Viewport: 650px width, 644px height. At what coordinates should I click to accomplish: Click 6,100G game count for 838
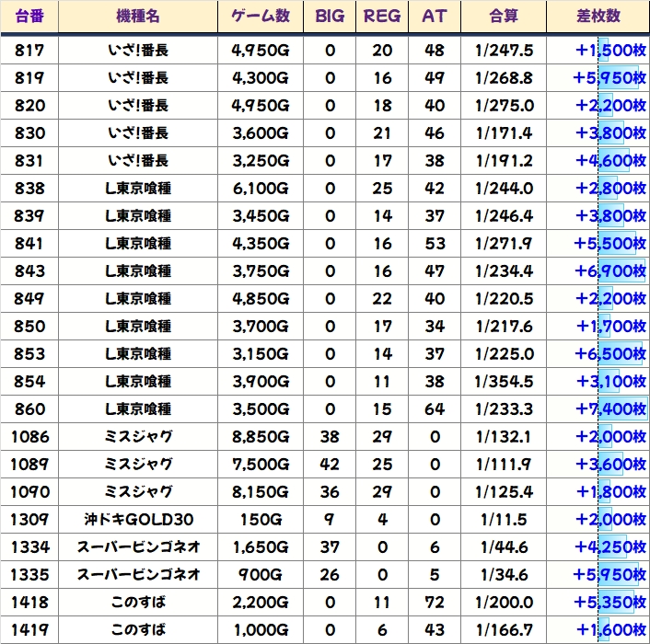pos(261,189)
